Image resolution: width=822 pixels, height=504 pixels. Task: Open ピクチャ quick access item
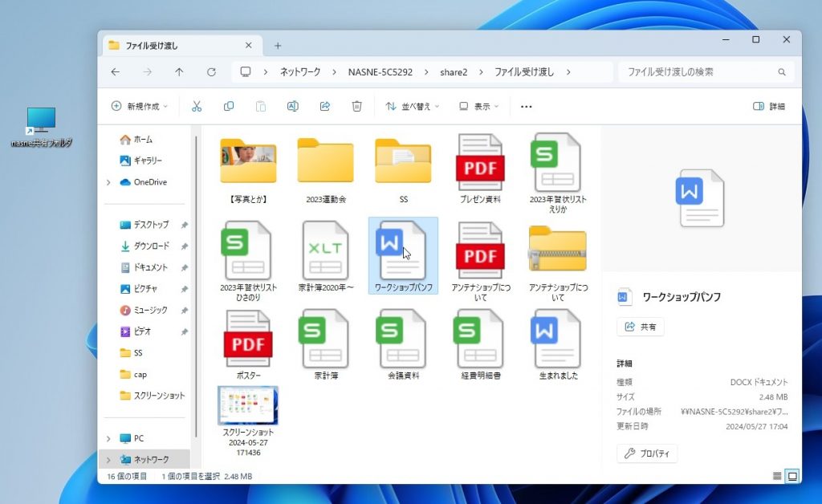pos(139,289)
